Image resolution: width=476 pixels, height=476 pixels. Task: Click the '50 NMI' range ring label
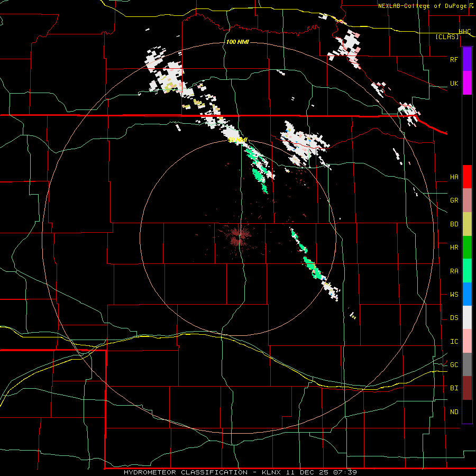pos(237,140)
